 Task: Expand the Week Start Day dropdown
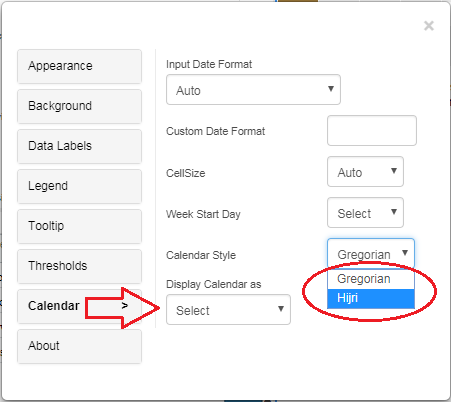365,213
